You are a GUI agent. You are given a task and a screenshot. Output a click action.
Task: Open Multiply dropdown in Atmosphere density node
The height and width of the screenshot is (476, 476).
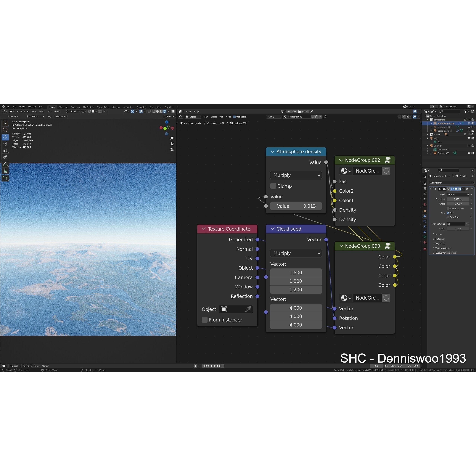click(296, 175)
